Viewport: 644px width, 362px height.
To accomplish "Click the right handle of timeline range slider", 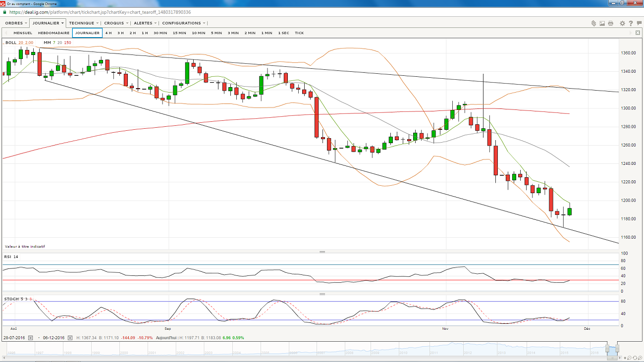I will [618, 349].
